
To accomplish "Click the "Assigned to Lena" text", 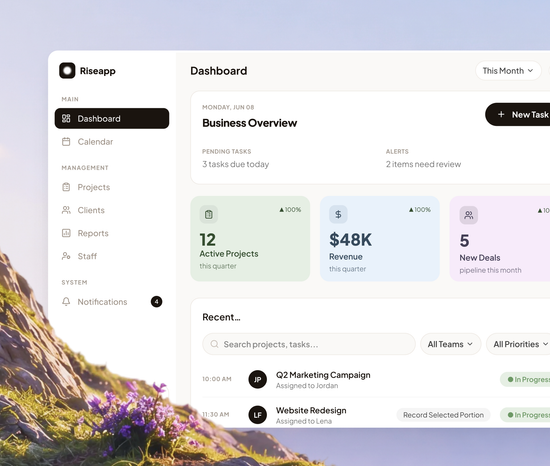I will 304,421.
